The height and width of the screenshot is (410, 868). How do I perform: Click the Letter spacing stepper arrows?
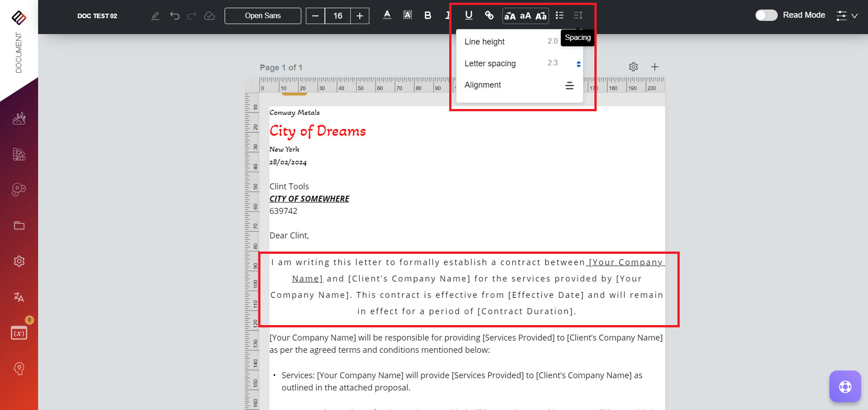click(x=579, y=64)
